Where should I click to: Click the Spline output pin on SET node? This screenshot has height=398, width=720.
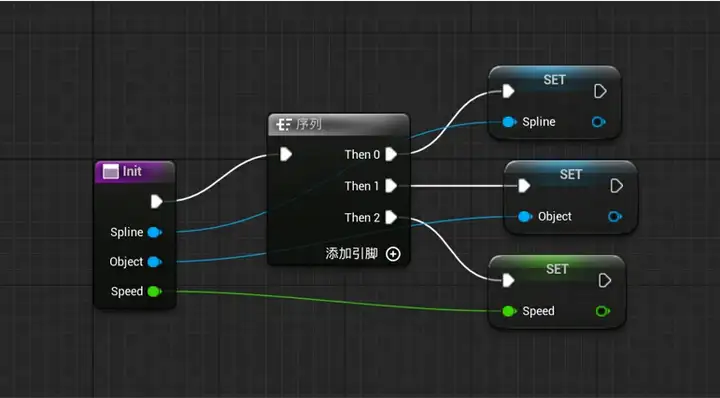coord(598,122)
